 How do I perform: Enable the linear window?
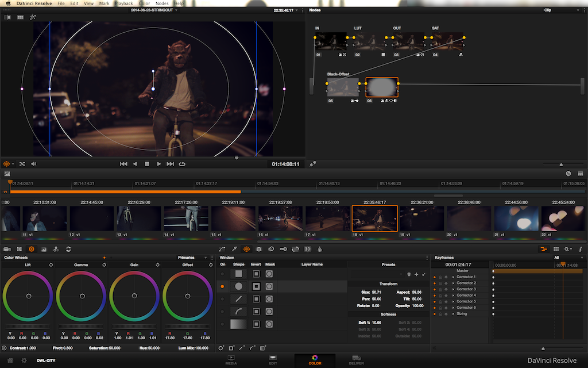click(x=222, y=274)
